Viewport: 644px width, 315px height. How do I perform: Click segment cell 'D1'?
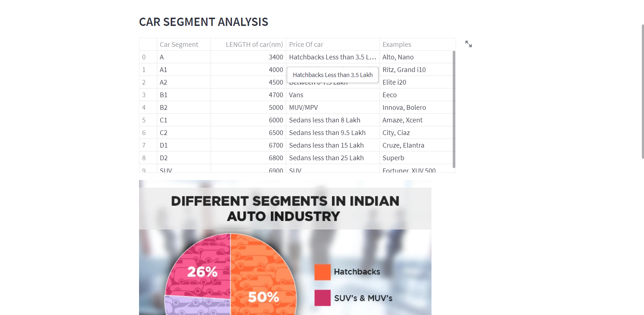coord(184,145)
